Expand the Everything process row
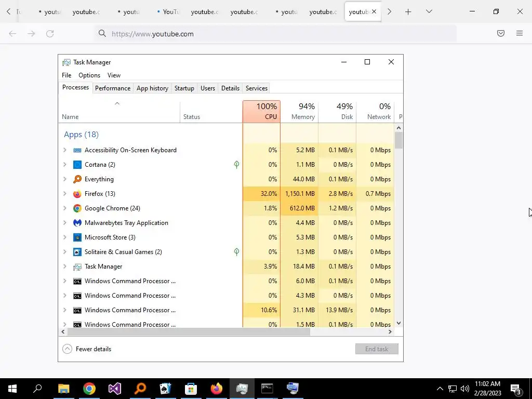The width and height of the screenshot is (532, 399). click(65, 179)
